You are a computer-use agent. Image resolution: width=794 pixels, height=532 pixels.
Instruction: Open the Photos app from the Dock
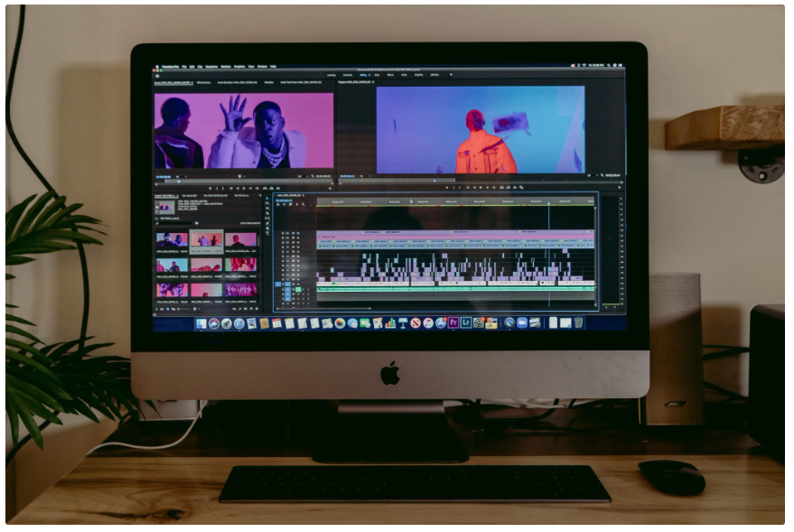(x=340, y=323)
